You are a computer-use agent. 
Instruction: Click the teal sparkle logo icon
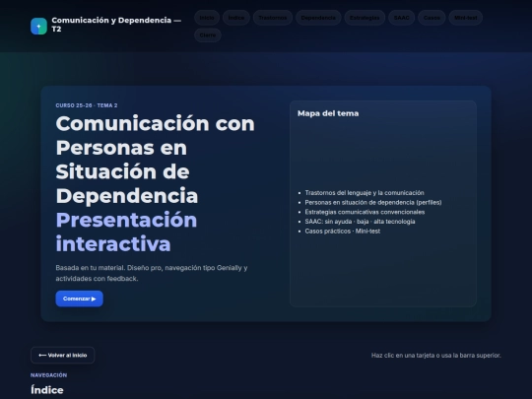click(38, 27)
